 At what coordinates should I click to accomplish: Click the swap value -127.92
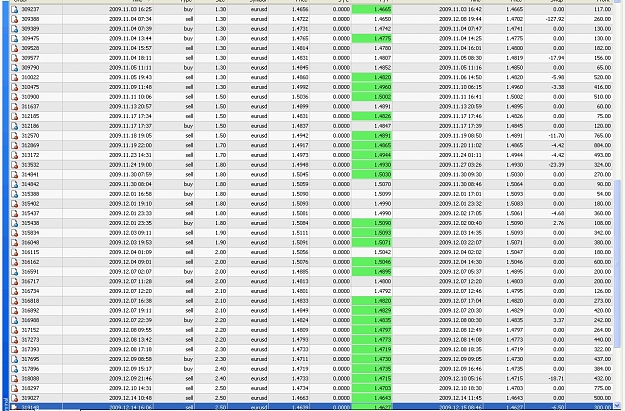click(555, 19)
